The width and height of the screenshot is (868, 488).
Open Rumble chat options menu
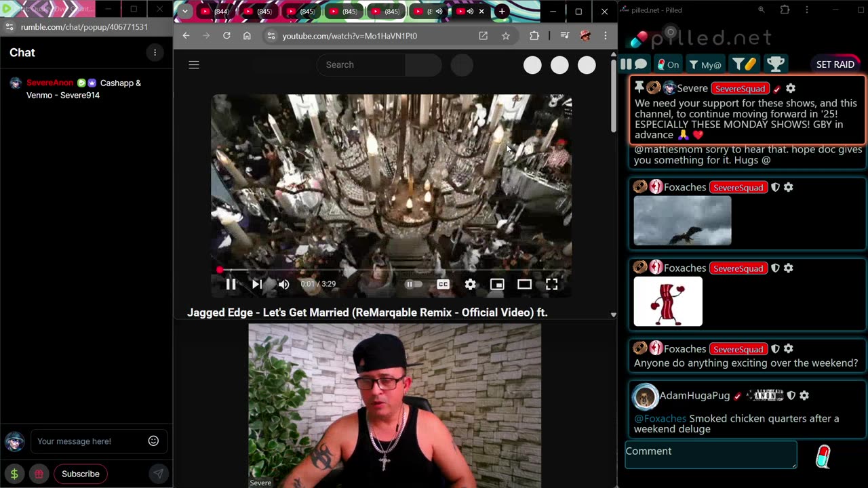[x=155, y=53]
